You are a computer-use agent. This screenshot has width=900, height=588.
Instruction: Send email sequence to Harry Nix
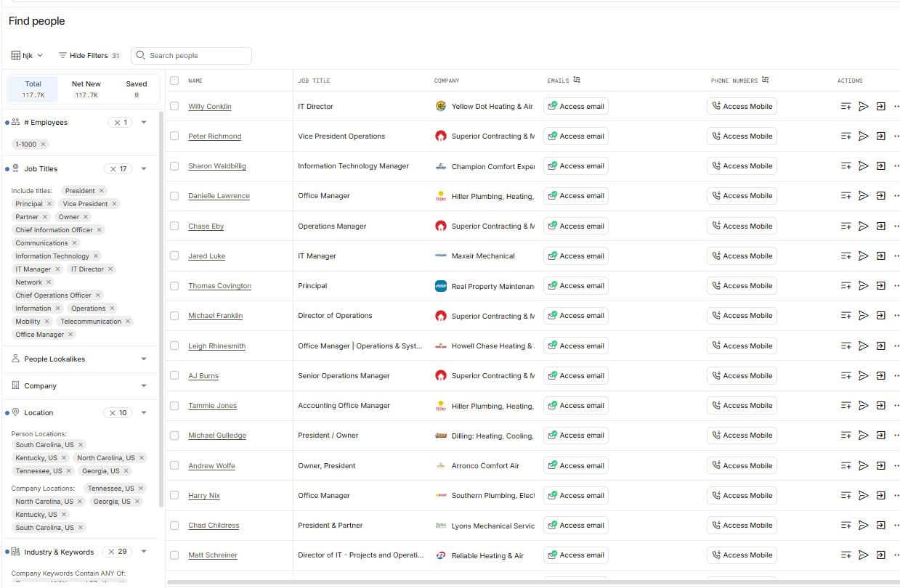[x=864, y=496]
